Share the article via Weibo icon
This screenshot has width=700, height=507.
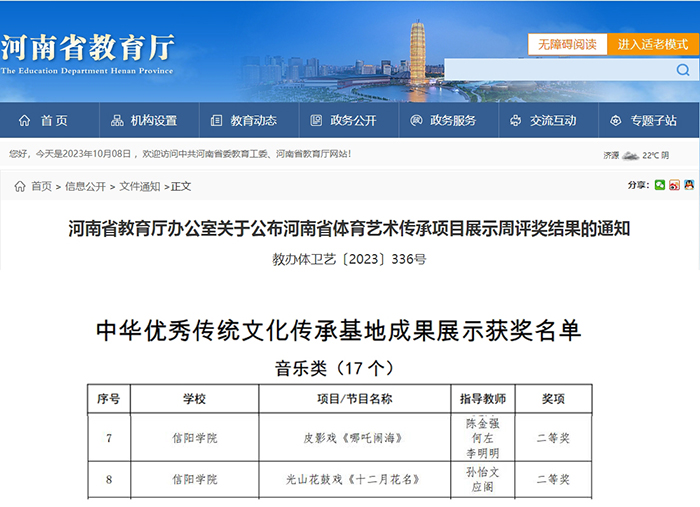coord(674,185)
